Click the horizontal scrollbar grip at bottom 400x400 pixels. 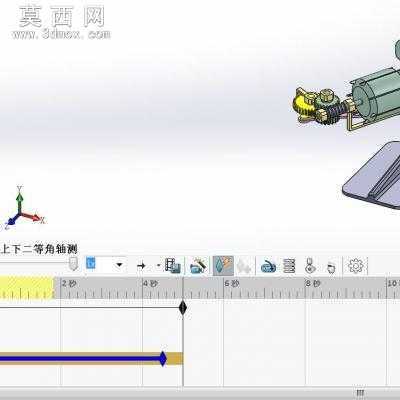pyautogui.click(x=360, y=393)
